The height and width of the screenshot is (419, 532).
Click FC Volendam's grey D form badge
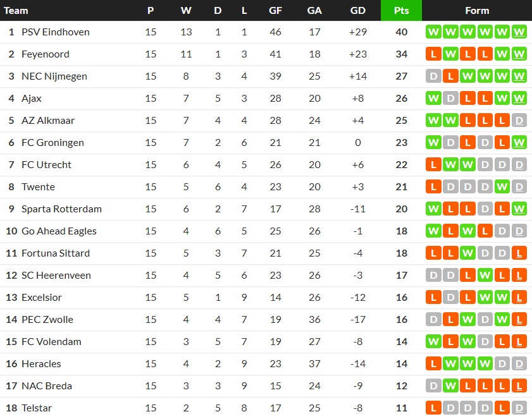[485, 342]
